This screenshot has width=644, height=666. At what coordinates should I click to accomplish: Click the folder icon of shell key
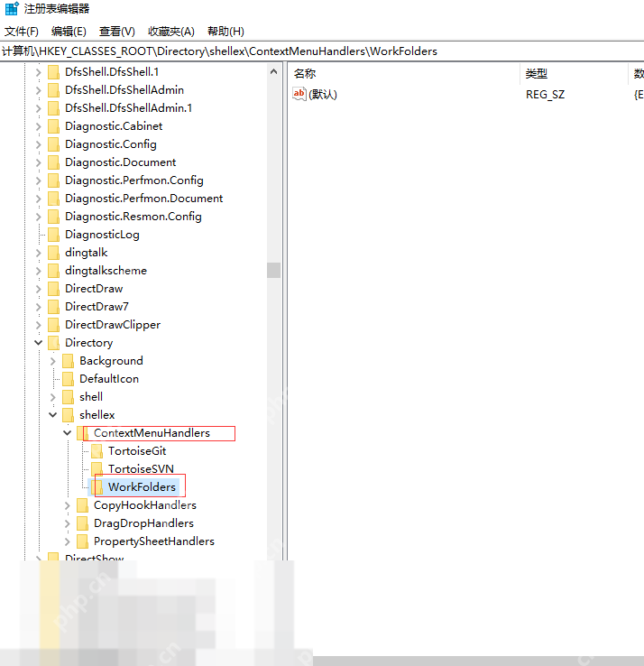click(x=69, y=397)
